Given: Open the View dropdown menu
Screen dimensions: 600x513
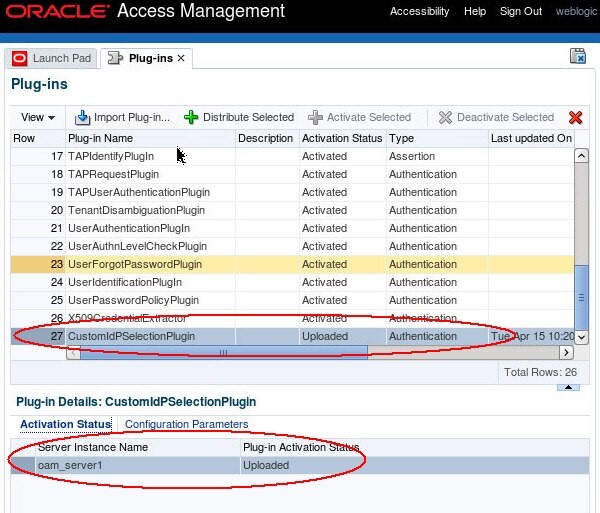Looking at the screenshot, I should pyautogui.click(x=38, y=117).
